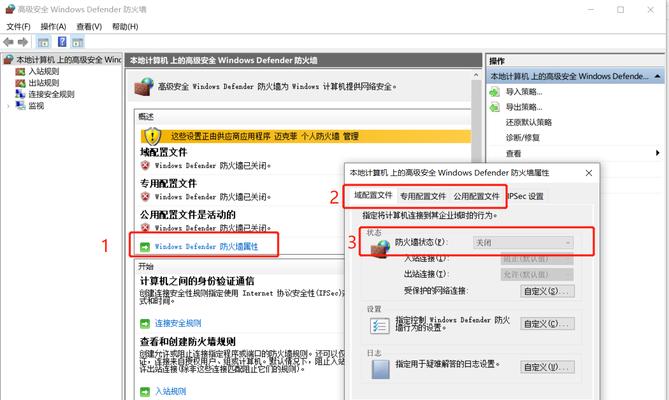Switch to the 公用配置文件 tab
This screenshot has height=400, width=669.
click(476, 196)
